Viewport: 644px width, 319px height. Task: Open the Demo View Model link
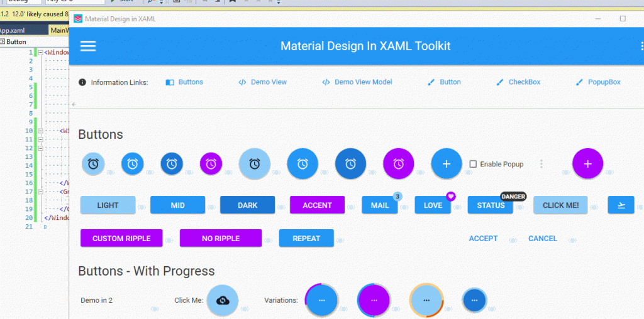pyautogui.click(x=357, y=82)
